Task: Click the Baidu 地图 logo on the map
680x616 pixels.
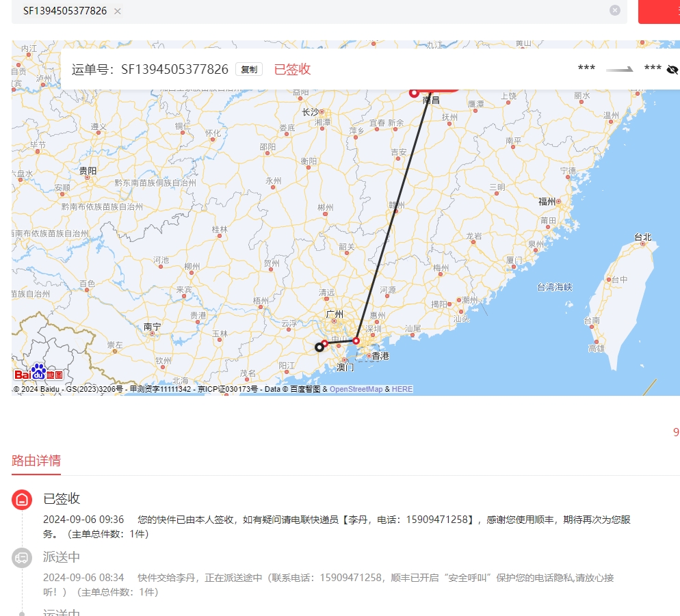Action: coord(38,373)
